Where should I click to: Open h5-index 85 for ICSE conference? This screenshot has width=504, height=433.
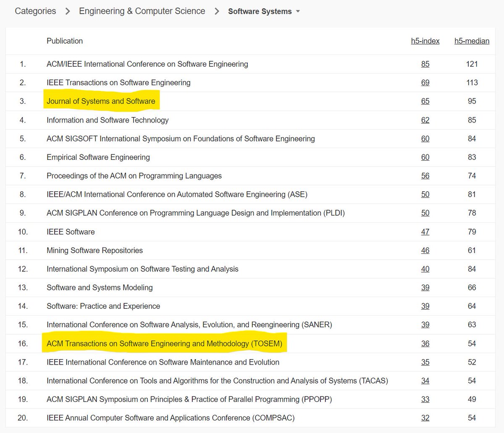pyautogui.click(x=425, y=64)
